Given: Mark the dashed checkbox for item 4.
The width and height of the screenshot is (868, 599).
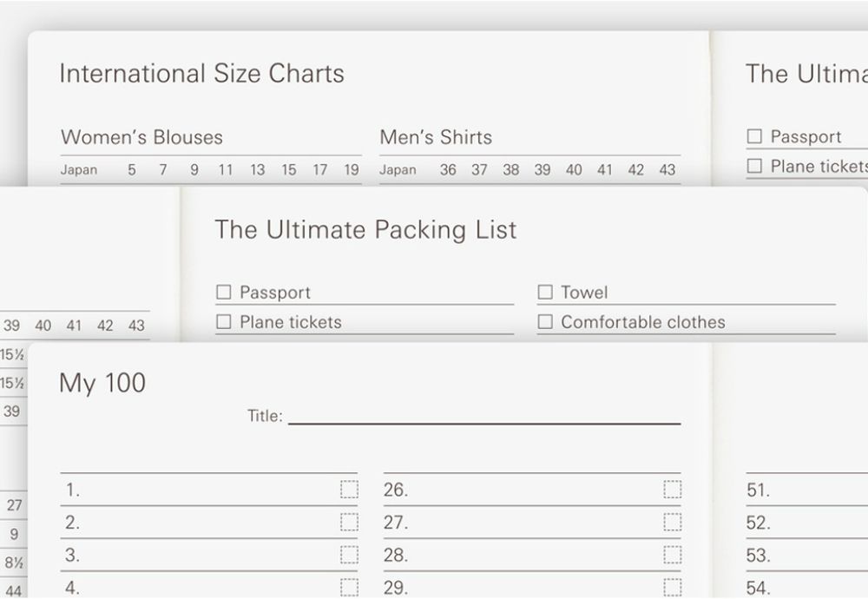Looking at the screenshot, I should [x=349, y=588].
